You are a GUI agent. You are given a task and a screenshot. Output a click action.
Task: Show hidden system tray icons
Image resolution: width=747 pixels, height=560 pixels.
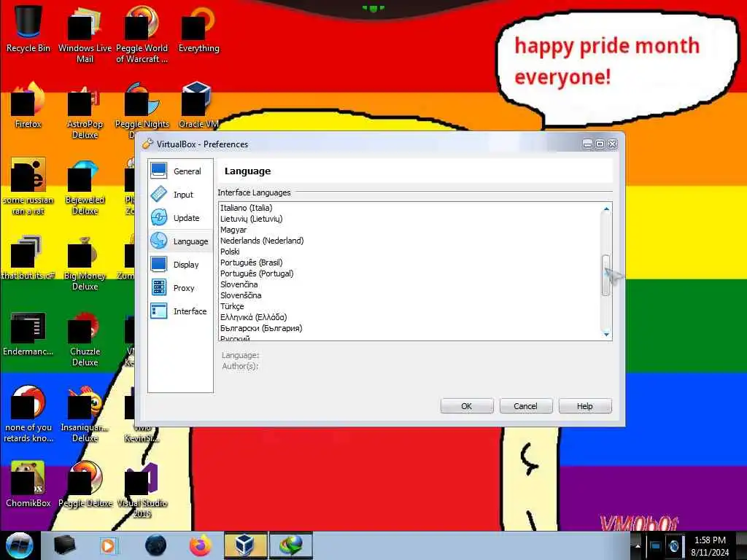pyautogui.click(x=636, y=545)
